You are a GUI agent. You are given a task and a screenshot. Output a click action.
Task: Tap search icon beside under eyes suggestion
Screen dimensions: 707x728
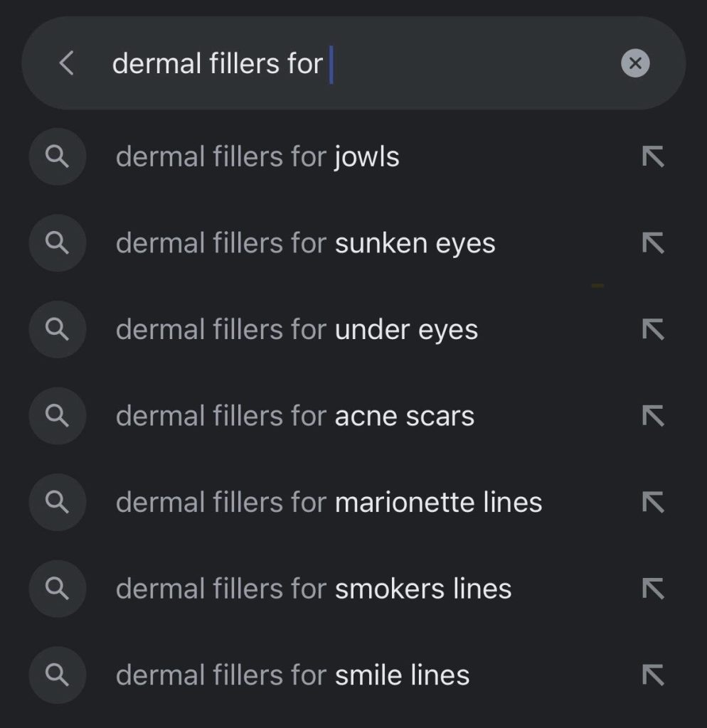pos(58,329)
